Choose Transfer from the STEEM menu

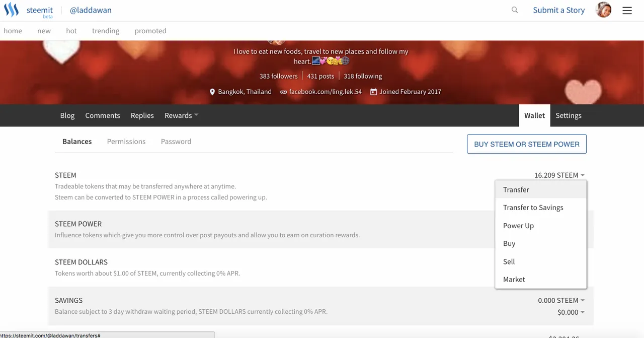coord(541,189)
